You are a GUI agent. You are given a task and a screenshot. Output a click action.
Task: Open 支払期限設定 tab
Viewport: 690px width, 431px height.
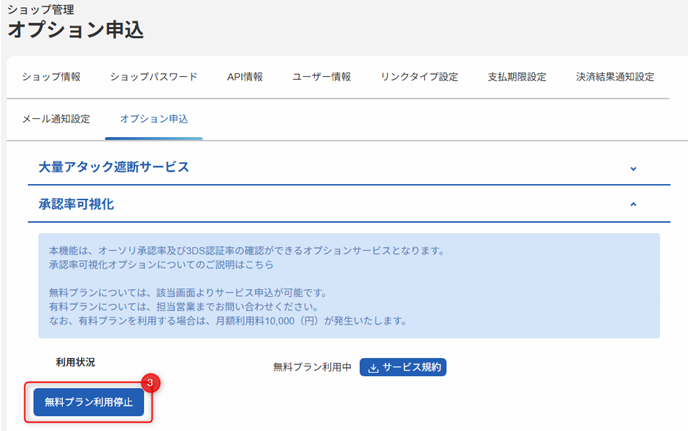coord(517,77)
